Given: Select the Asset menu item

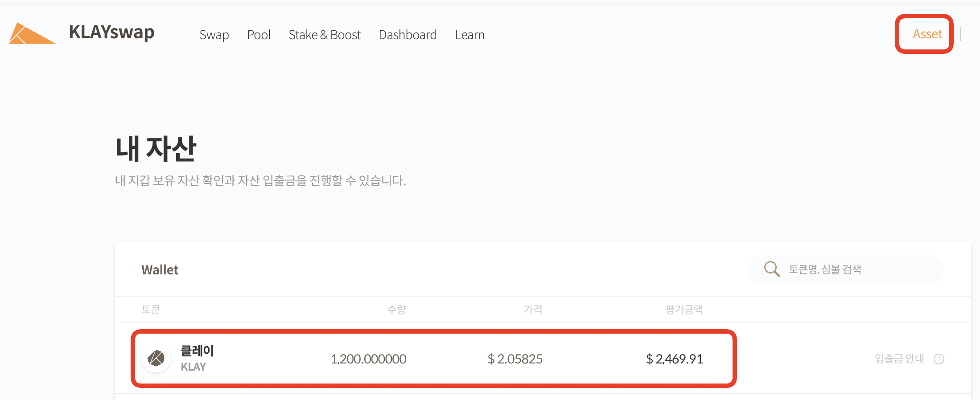Looking at the screenshot, I should pyautogui.click(x=927, y=34).
